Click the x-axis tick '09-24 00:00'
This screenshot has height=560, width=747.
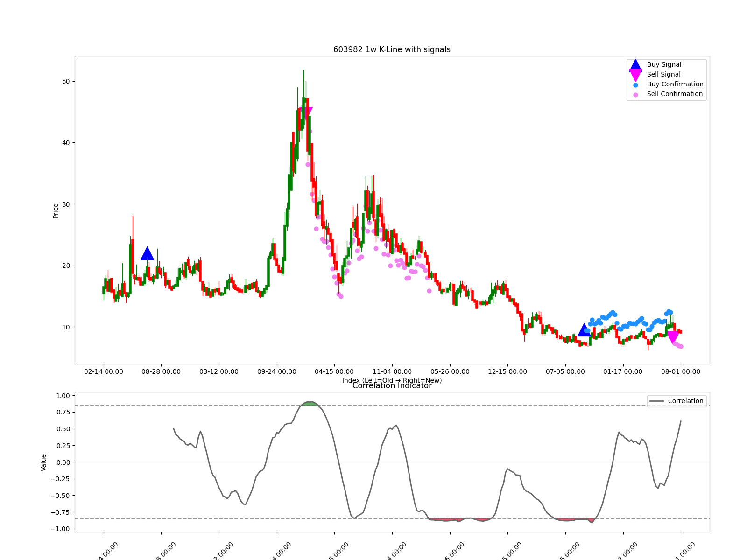(x=277, y=371)
